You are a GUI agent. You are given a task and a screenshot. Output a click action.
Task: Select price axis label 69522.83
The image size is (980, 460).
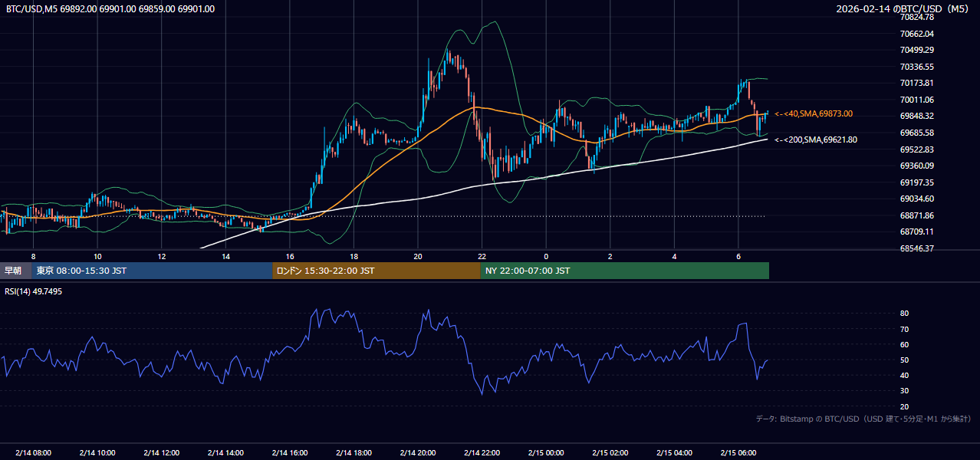[x=917, y=149]
